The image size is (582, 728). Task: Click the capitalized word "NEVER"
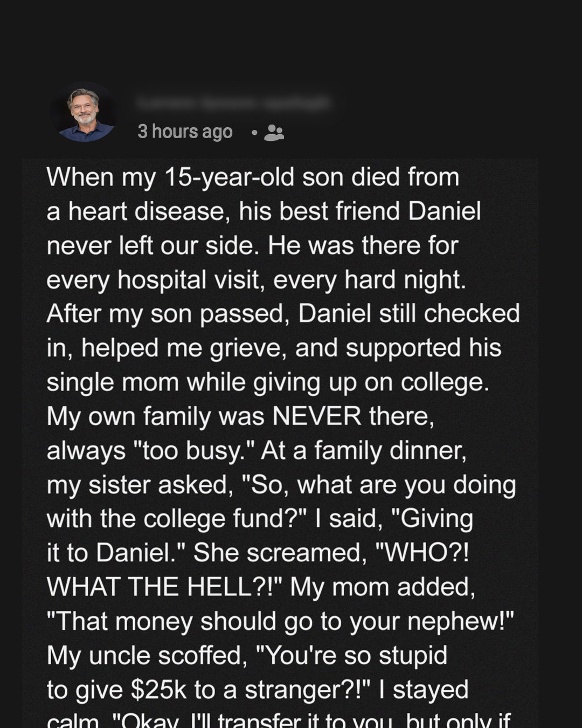317,416
